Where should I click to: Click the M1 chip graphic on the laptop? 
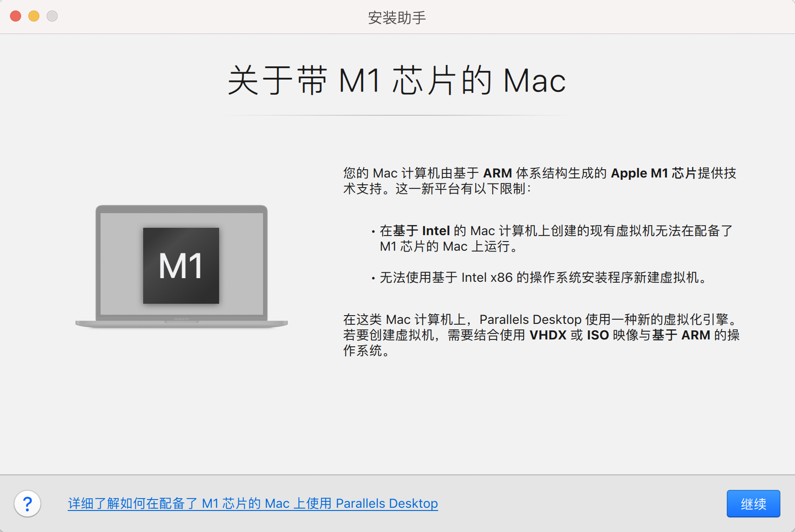click(181, 267)
